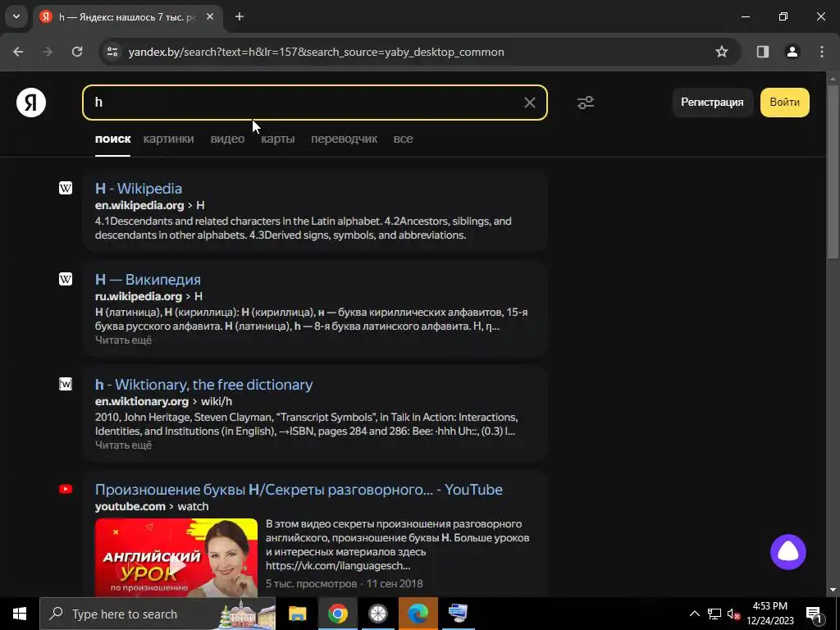Click the Yandex logo icon

tap(31, 103)
